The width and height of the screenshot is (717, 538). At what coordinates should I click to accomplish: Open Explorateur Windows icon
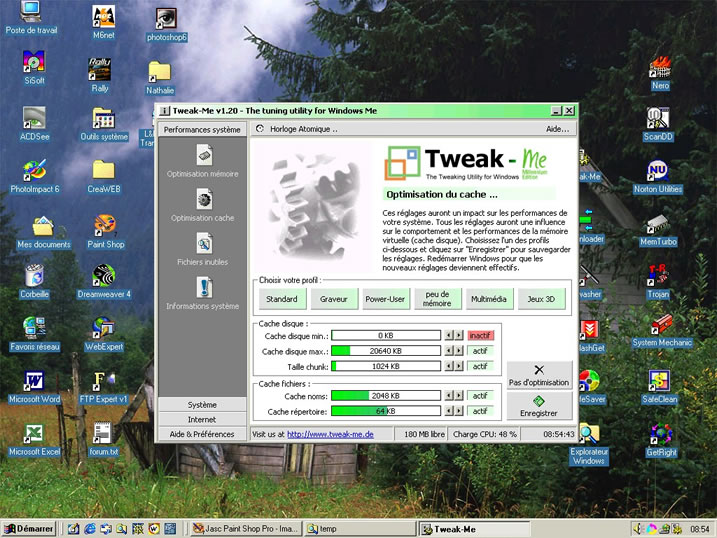589,444
